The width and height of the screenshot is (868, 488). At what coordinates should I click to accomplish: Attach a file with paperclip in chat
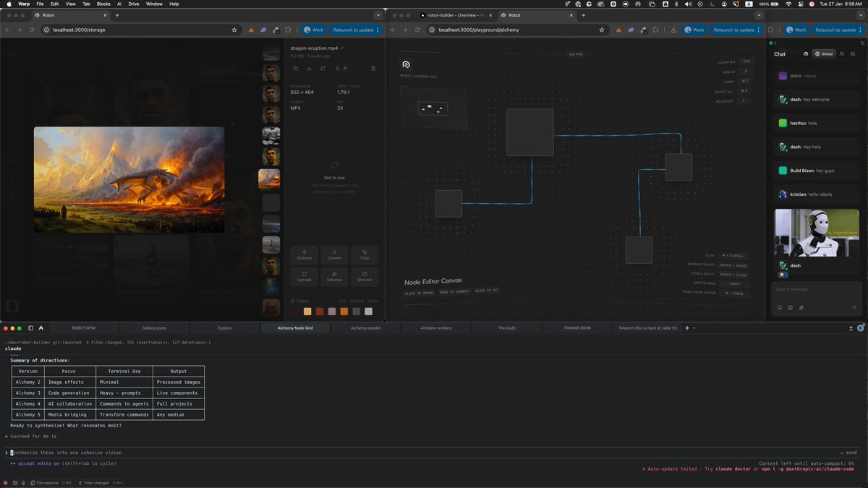click(x=801, y=307)
